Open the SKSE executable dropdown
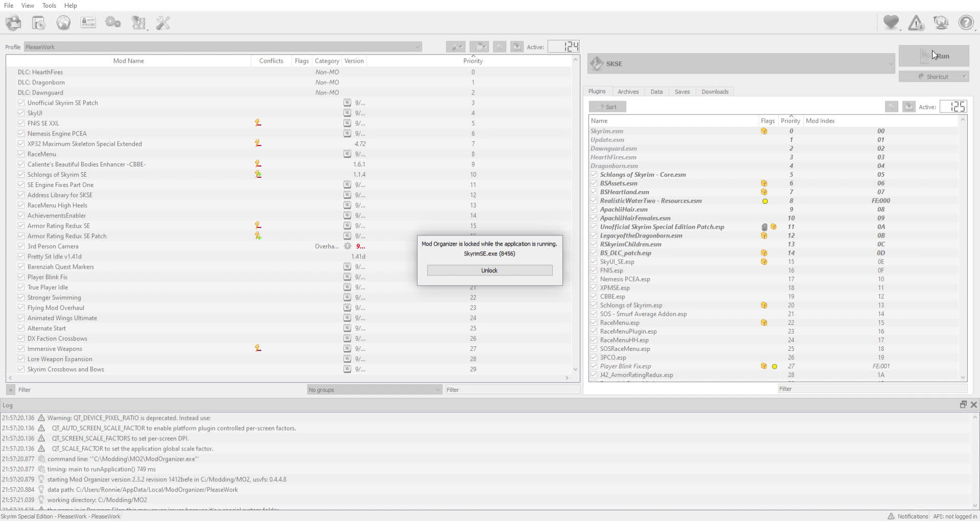 click(741, 64)
